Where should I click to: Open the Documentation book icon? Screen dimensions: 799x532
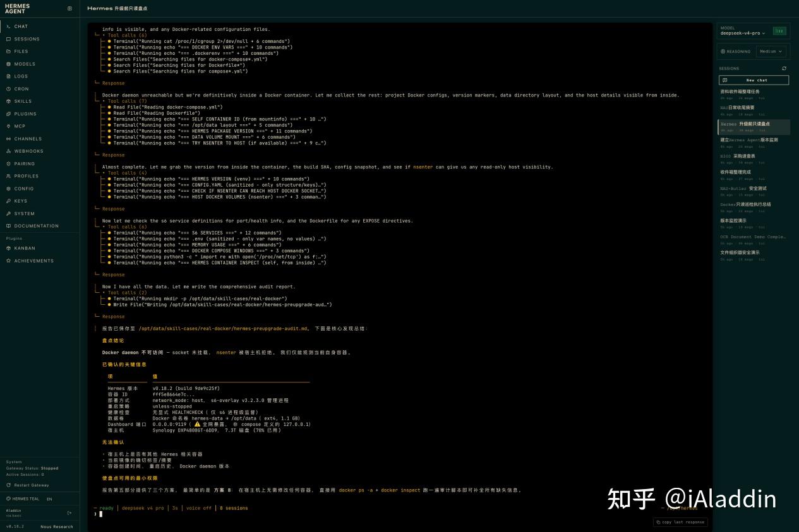(8, 226)
